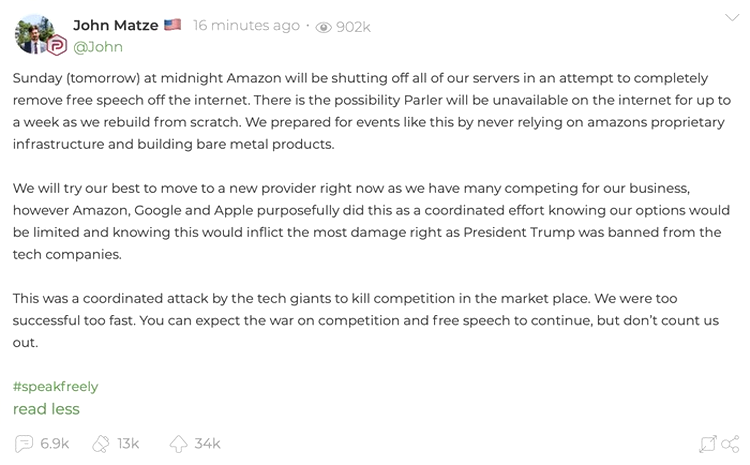Echo the post with the megaphone icon
The width and height of the screenshot is (750, 465).
pos(101,443)
